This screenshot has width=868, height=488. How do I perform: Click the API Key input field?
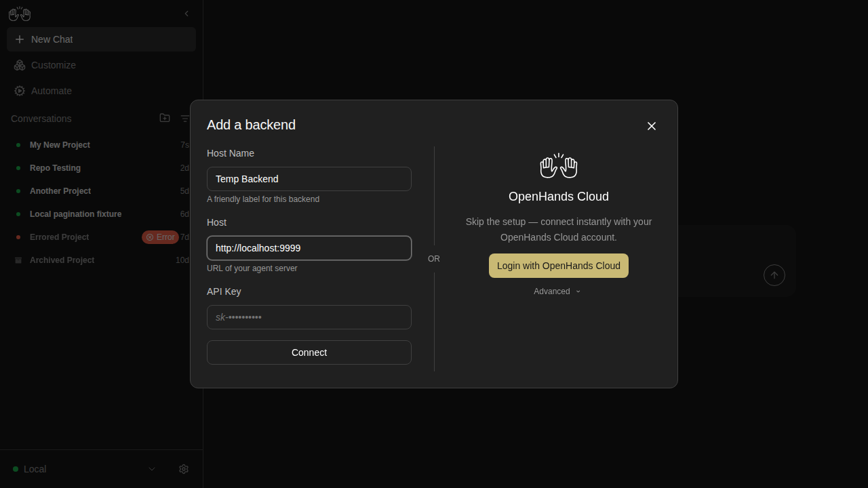[309, 317]
